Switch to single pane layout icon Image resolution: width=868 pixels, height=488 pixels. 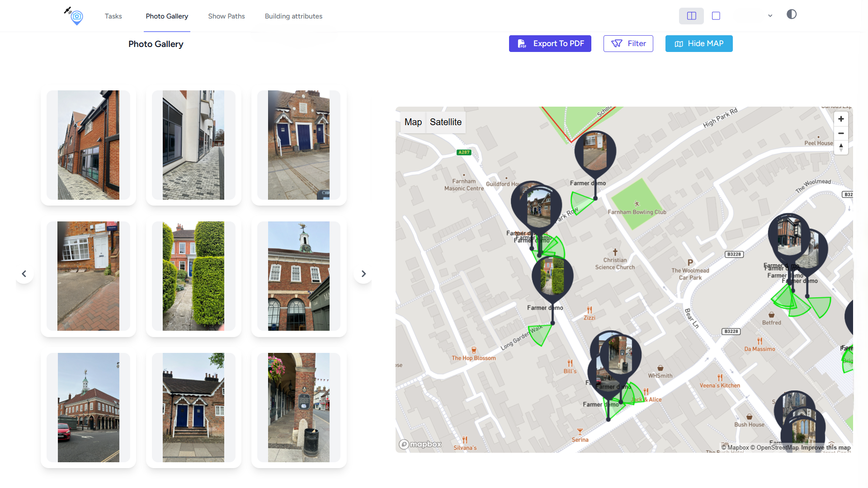point(716,16)
